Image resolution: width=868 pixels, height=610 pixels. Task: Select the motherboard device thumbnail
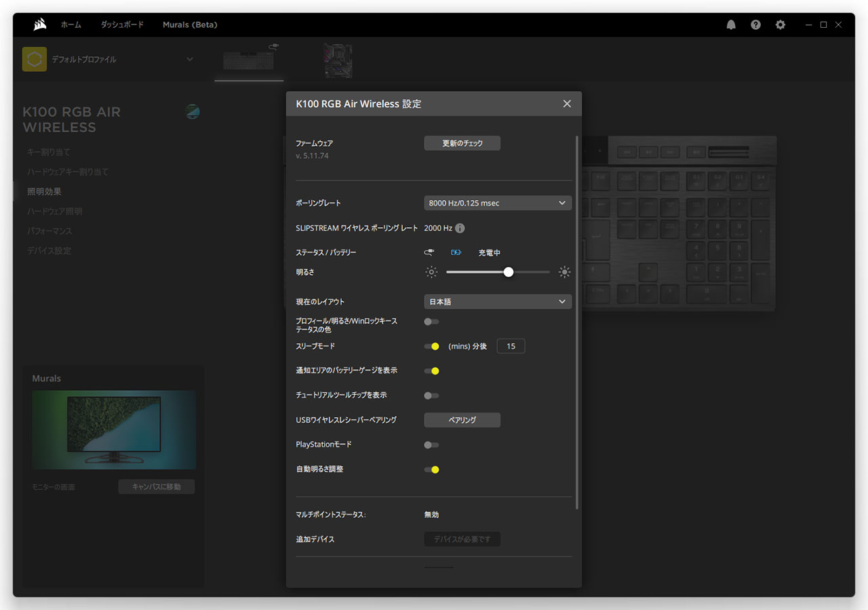[338, 60]
